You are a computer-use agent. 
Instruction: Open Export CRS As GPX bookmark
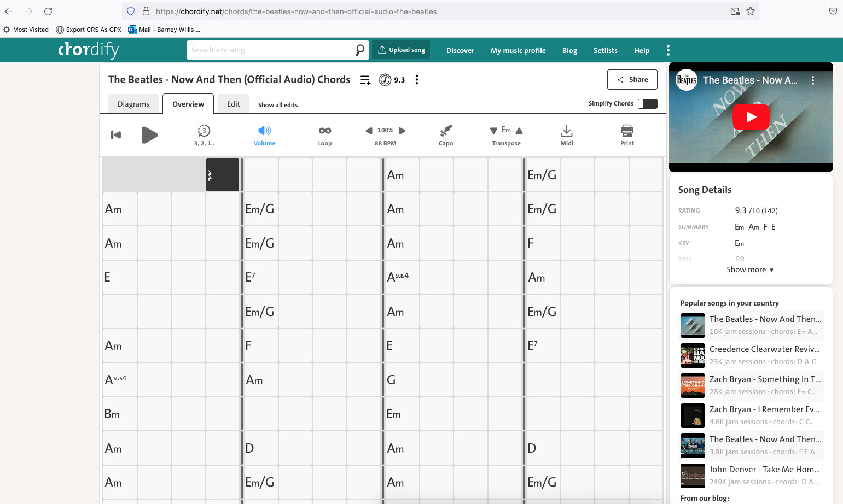89,30
